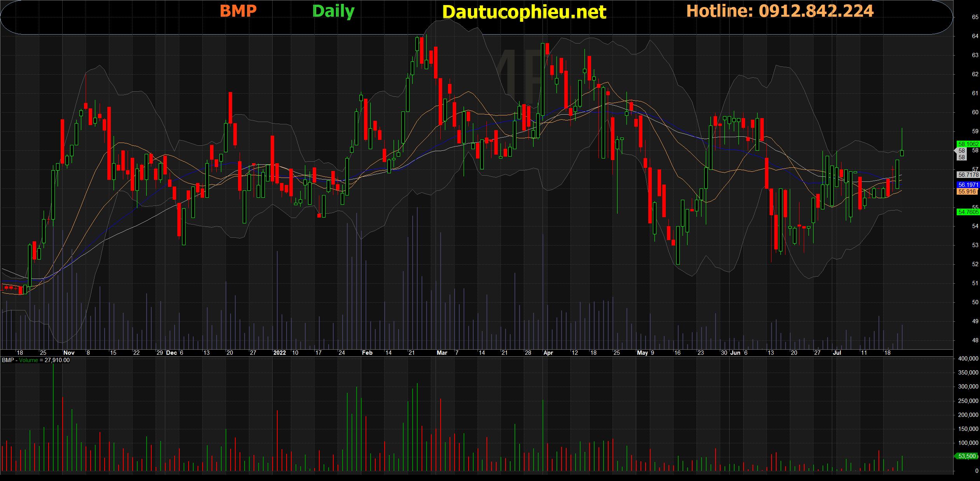The width and height of the screenshot is (980, 481).
Task: Click the Daily timeframe label
Action: [x=333, y=11]
